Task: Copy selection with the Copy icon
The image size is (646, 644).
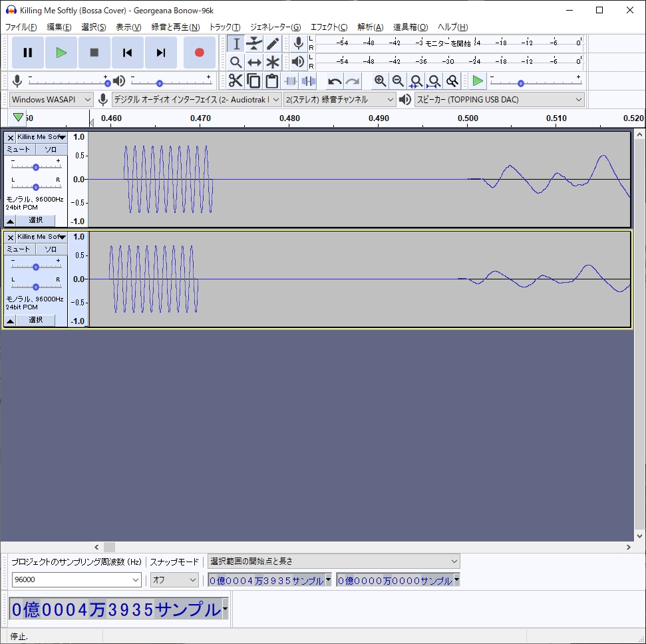Action: click(x=253, y=80)
